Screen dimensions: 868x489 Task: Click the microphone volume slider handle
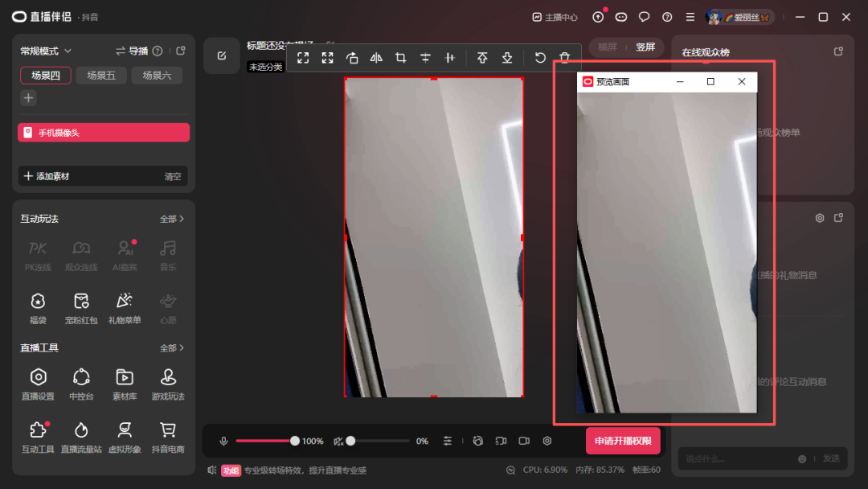pyautogui.click(x=295, y=441)
